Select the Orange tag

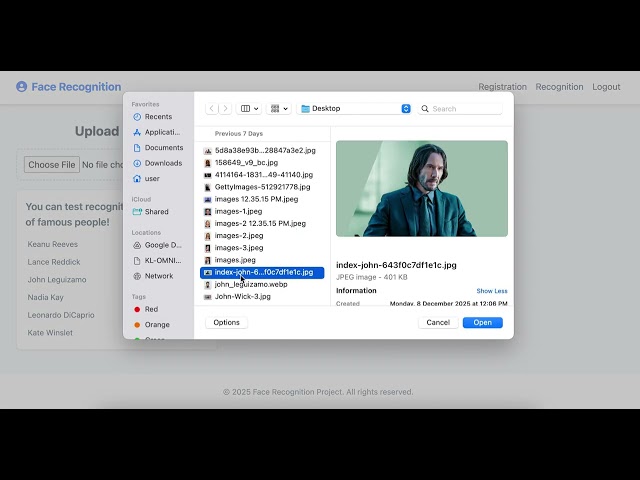pyautogui.click(x=152, y=325)
